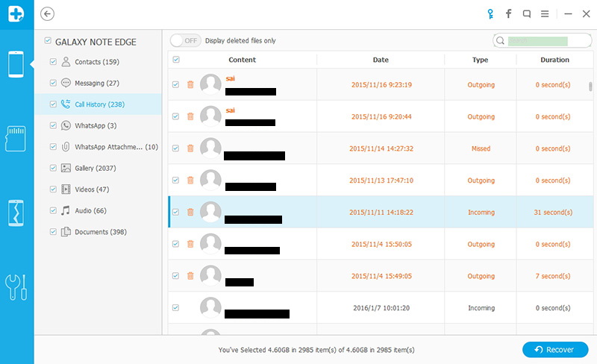Click the call list vertical scrollbar thumb
597x364 pixels.
point(590,87)
